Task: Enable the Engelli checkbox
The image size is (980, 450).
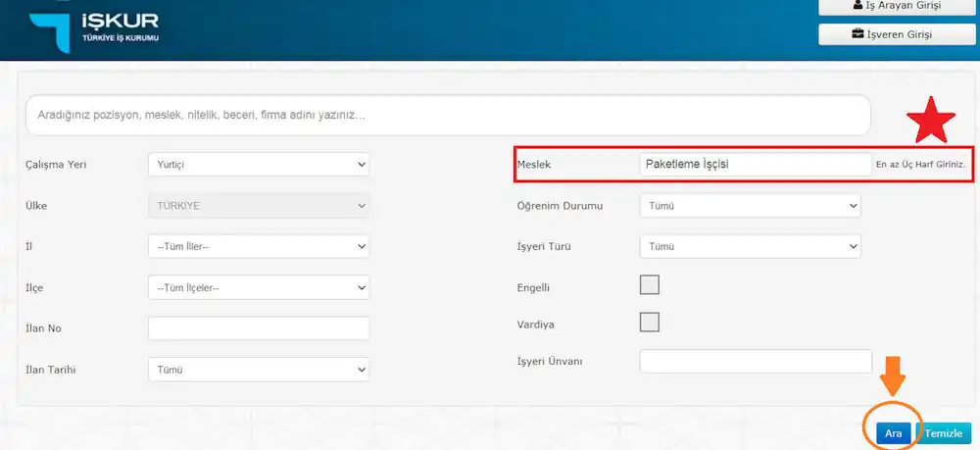Action: pos(649,285)
